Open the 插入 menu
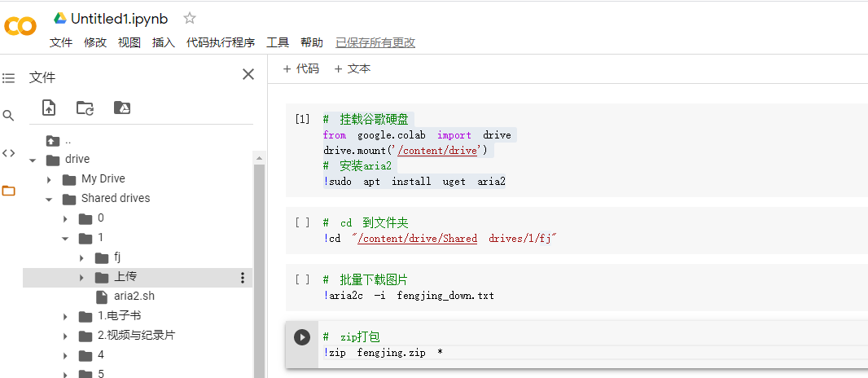 pos(164,42)
